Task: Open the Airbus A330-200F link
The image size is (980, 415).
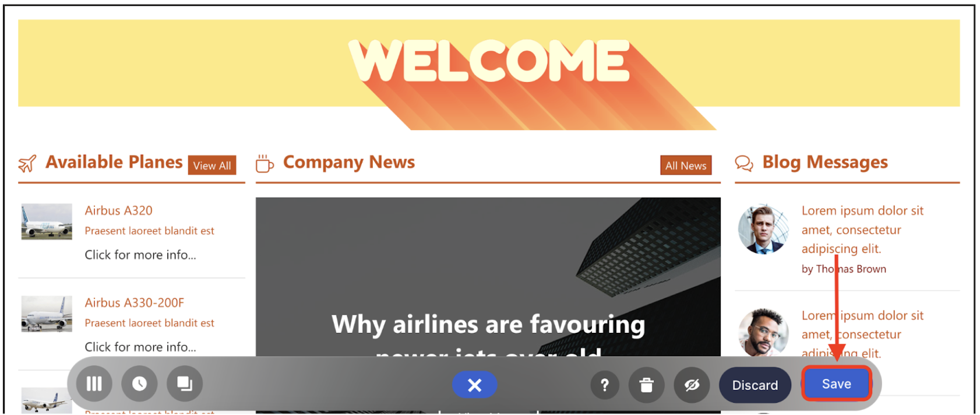Action: [135, 303]
